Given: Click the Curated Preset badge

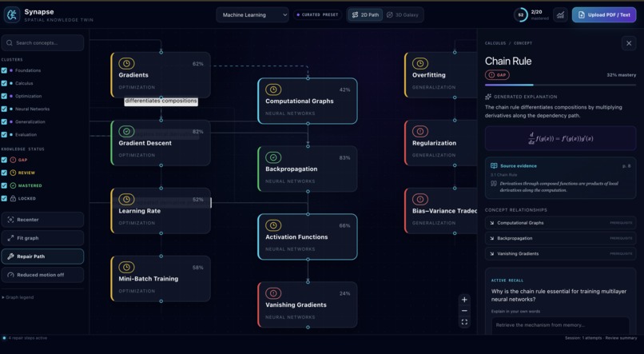Looking at the screenshot, I should click(x=317, y=15).
